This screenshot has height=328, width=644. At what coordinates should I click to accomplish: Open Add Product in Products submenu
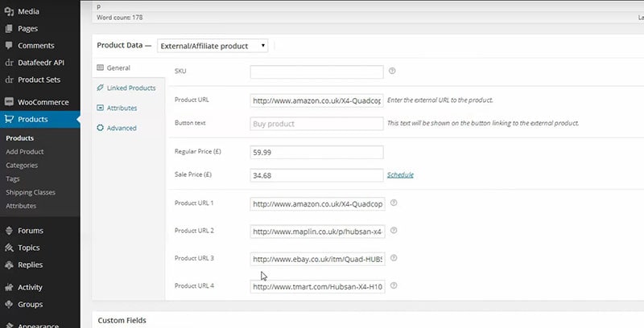(x=25, y=152)
